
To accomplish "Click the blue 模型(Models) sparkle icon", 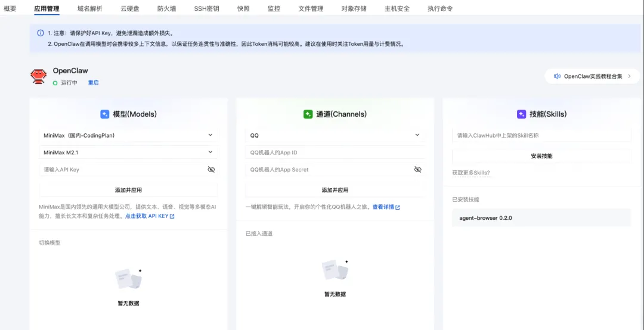I will [x=105, y=114].
